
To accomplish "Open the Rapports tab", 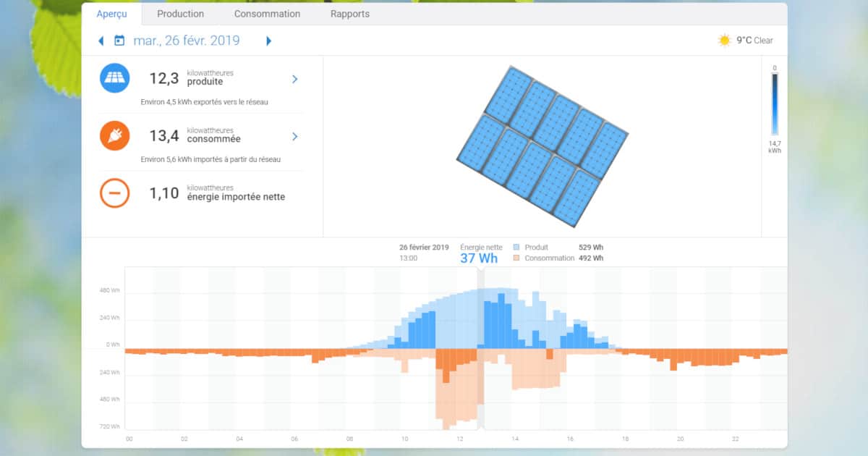I will 349,14.
